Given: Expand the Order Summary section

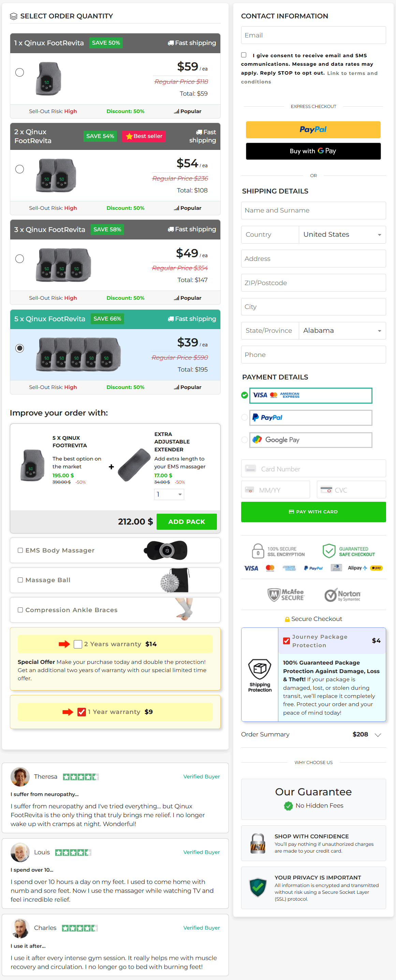Looking at the screenshot, I should [378, 735].
